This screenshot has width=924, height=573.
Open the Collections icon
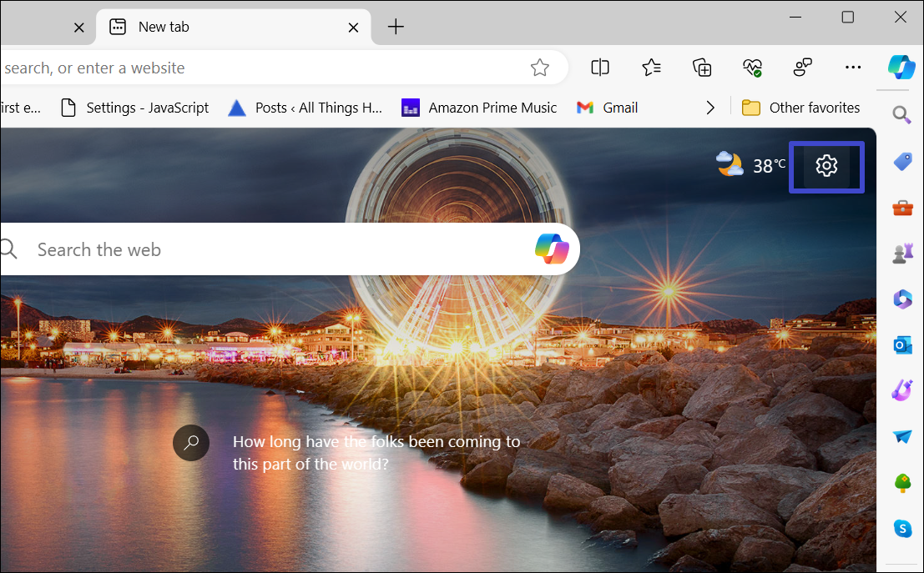702,68
